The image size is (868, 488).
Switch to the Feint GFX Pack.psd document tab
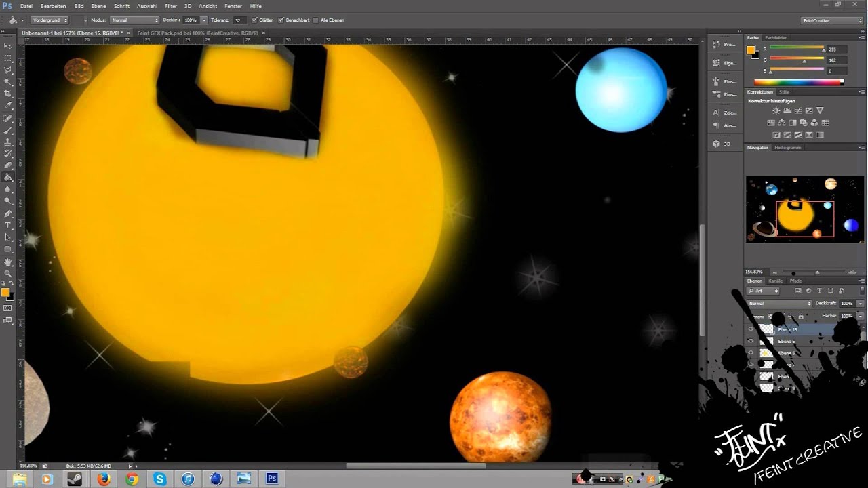click(x=197, y=32)
